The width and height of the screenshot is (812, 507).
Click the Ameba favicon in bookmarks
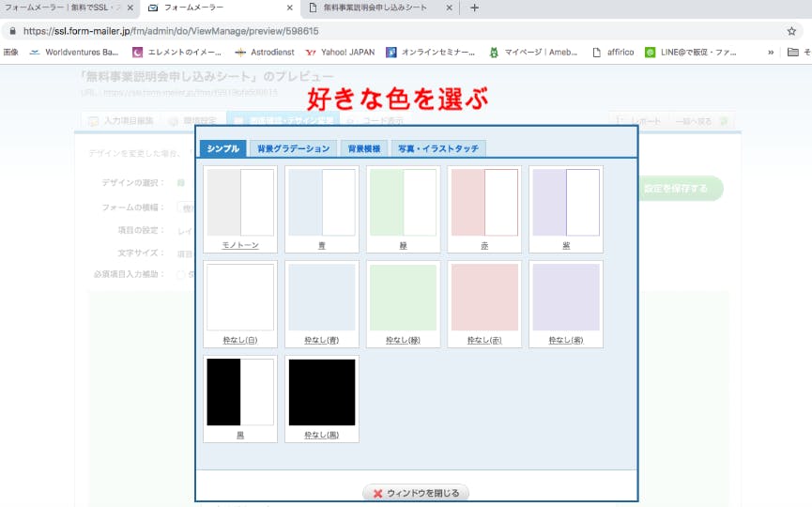[494, 53]
